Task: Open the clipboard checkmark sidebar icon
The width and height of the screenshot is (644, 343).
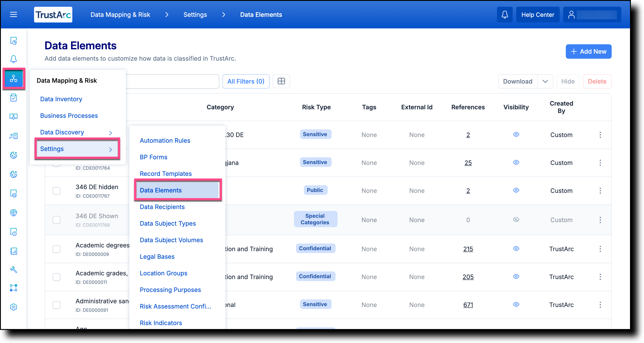Action: point(14,98)
